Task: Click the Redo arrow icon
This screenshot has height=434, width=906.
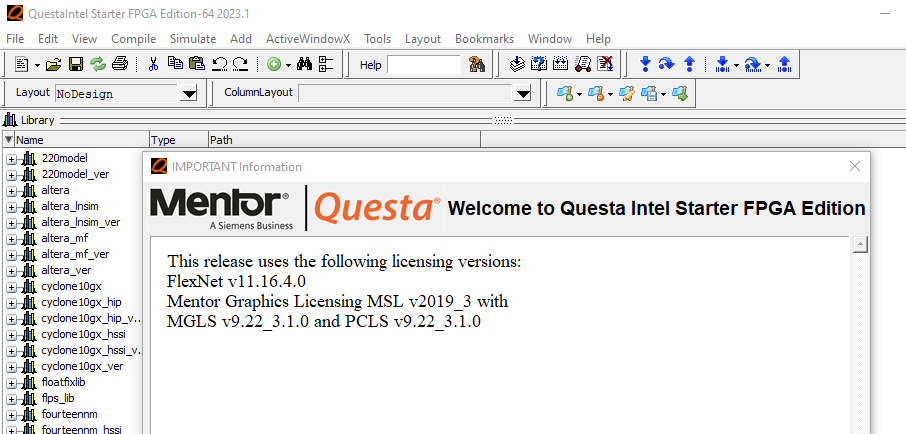Action: point(240,64)
